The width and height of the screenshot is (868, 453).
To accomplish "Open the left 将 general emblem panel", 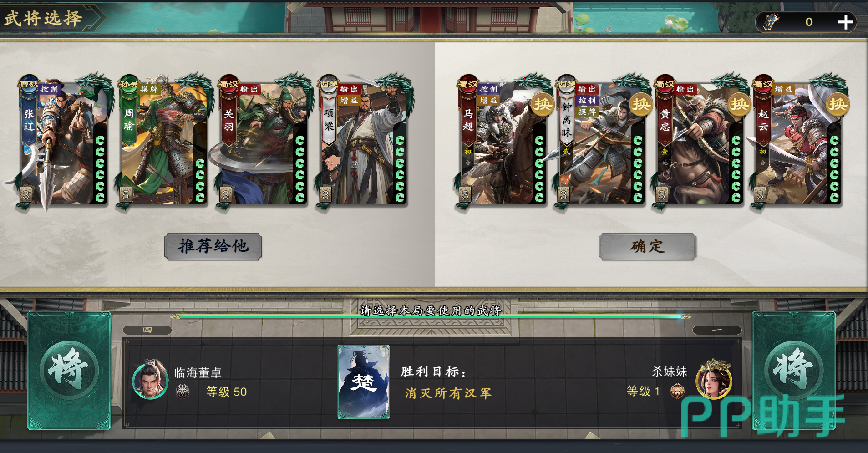I will (69, 370).
